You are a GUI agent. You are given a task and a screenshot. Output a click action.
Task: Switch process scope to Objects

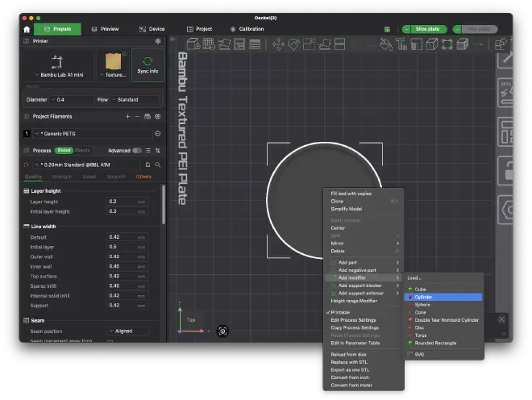(x=82, y=150)
